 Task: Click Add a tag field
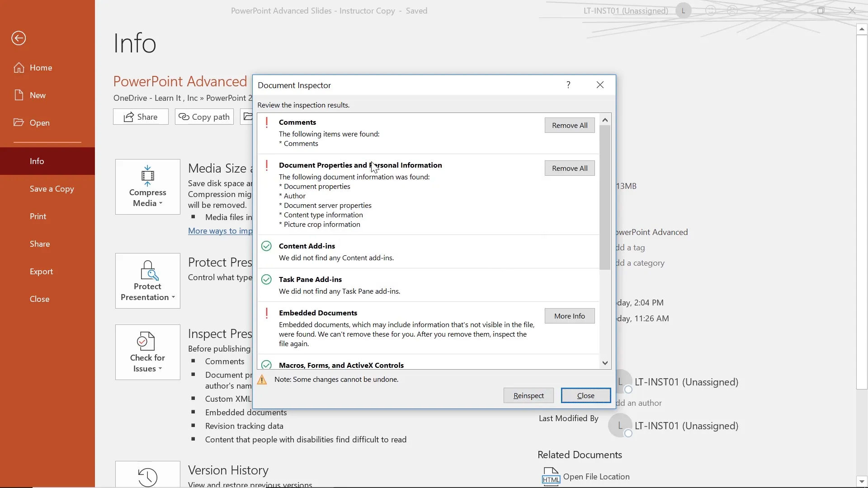(x=630, y=248)
